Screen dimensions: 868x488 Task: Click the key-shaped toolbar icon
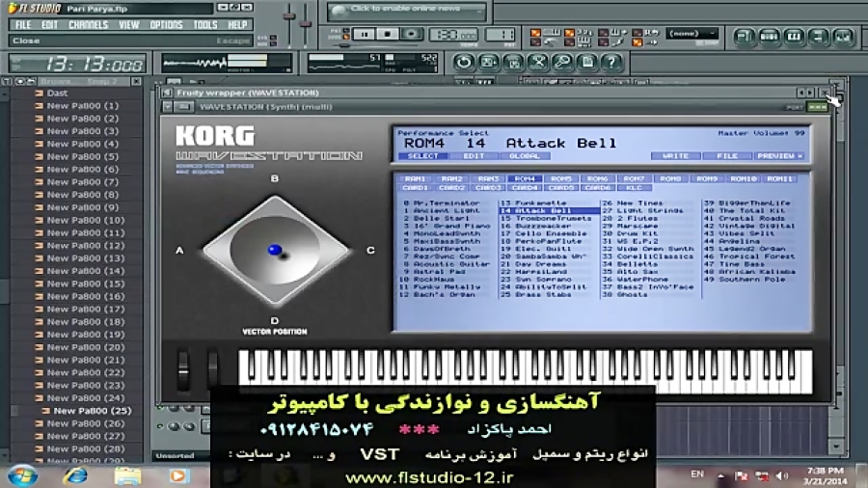[562, 62]
